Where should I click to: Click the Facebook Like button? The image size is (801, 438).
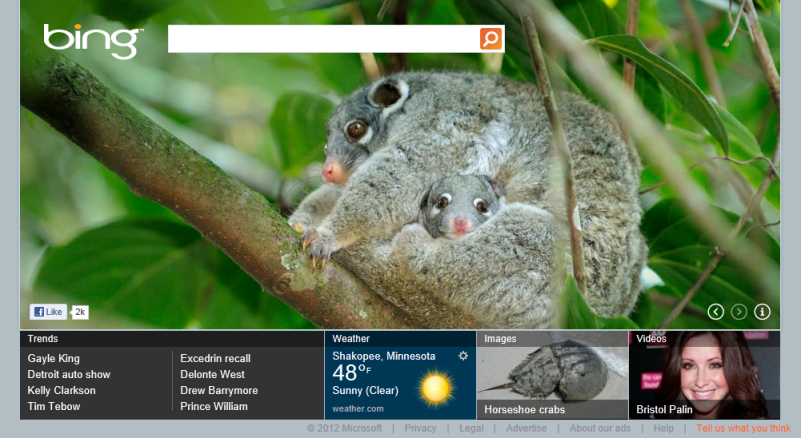pos(48,312)
